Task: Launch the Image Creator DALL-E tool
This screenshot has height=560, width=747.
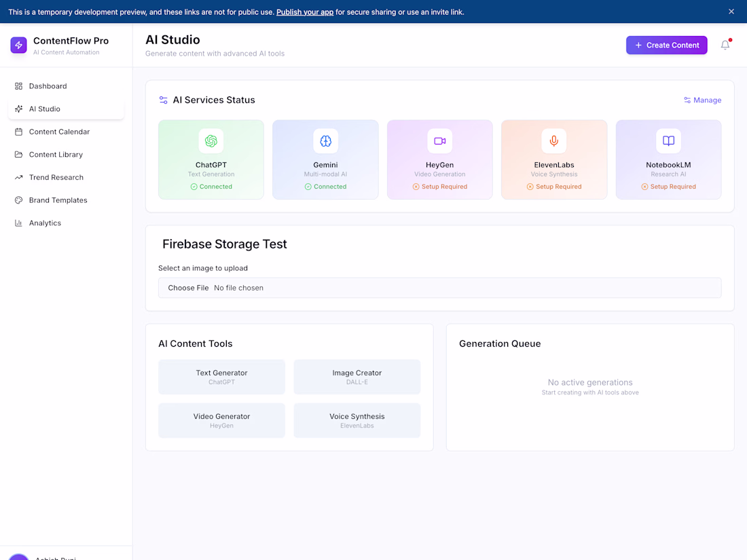Action: click(x=357, y=377)
